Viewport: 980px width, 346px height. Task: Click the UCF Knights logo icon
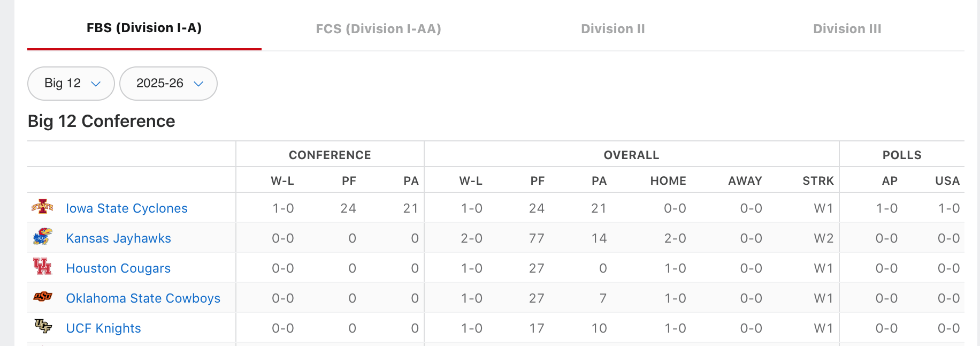(x=42, y=326)
